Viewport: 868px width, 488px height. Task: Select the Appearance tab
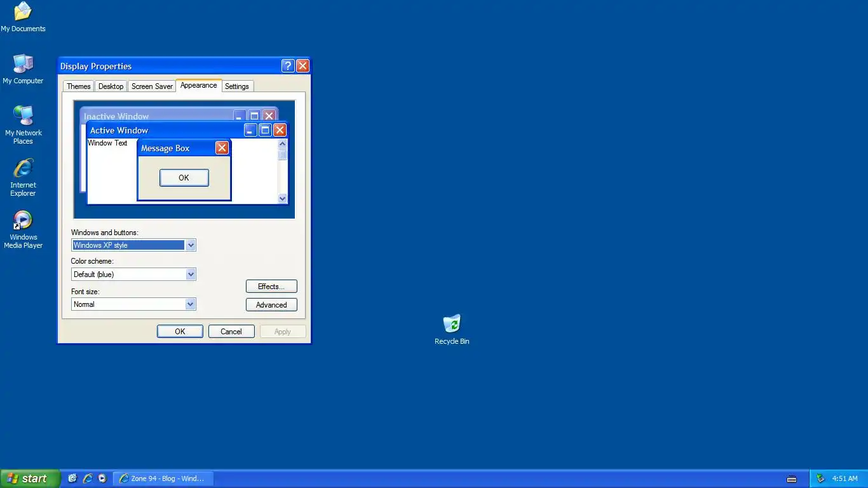click(199, 85)
